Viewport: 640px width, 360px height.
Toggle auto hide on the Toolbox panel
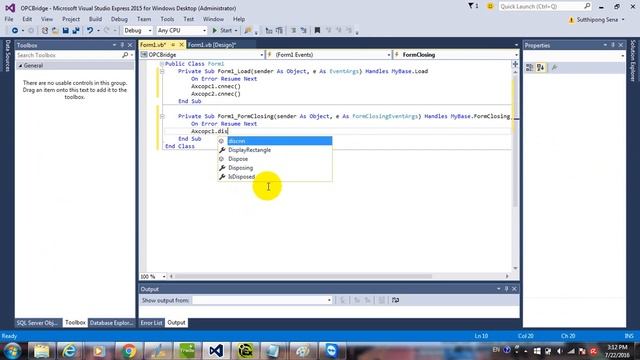pos(122,45)
